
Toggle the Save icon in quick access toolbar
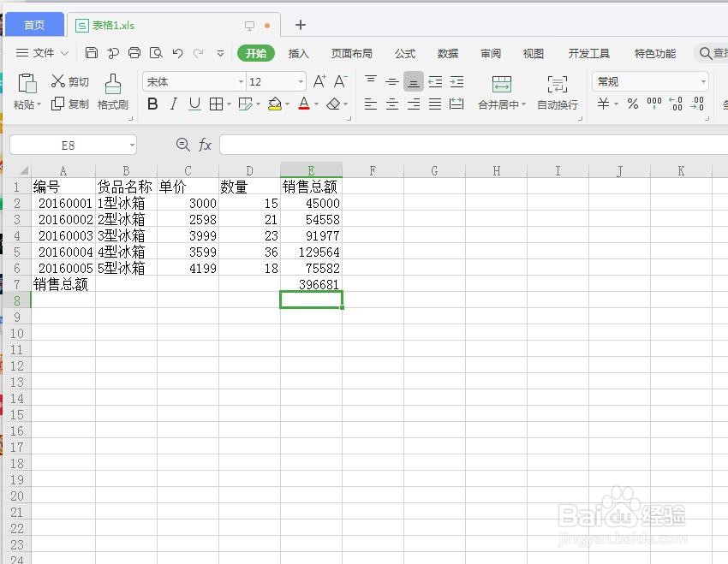point(92,52)
